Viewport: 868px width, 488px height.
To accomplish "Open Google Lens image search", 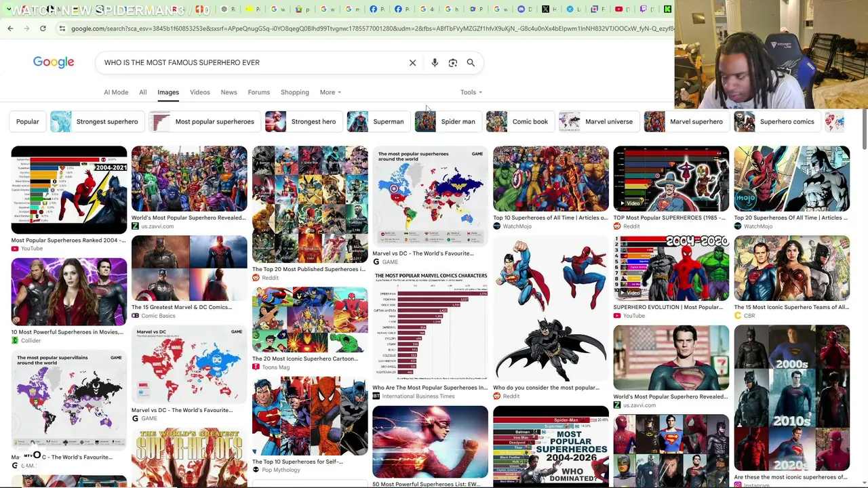I will (x=453, y=62).
